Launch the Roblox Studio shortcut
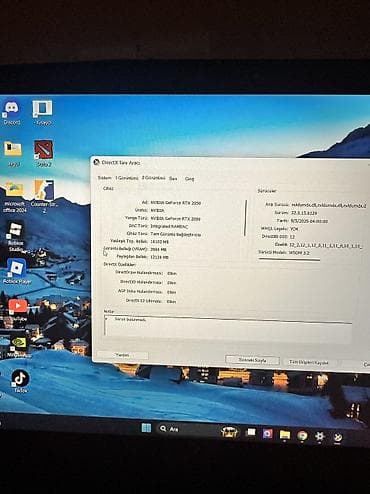370x494 pixels. (x=15, y=237)
